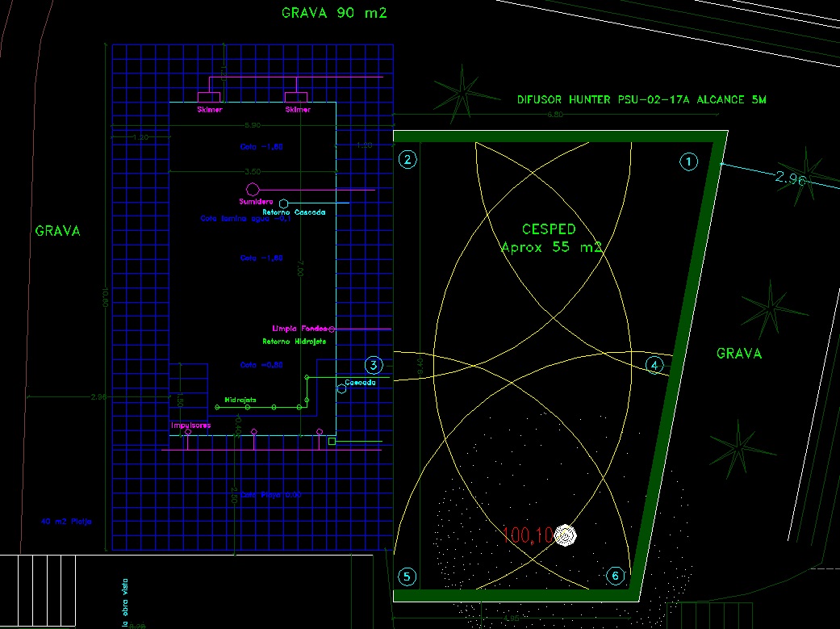Select the DIFUSOR HUNTER PSU-02-17A text
Image resolution: width=840 pixels, height=629 pixels.
(641, 100)
